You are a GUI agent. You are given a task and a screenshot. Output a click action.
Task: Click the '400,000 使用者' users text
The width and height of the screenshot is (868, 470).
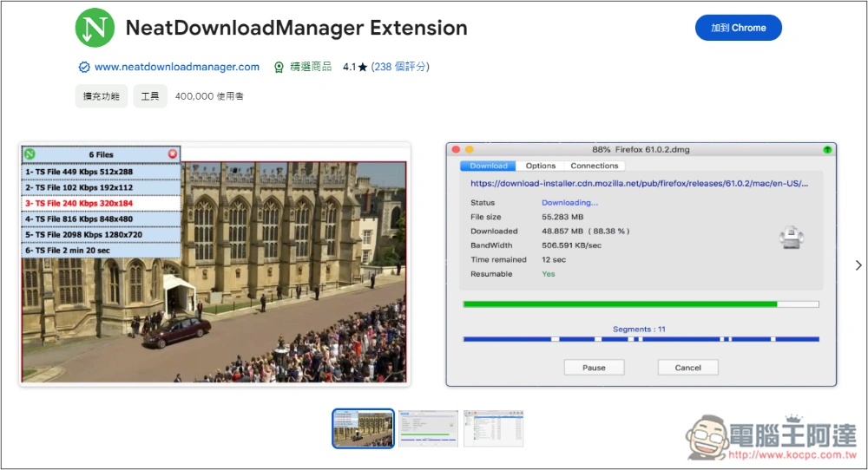(x=209, y=96)
